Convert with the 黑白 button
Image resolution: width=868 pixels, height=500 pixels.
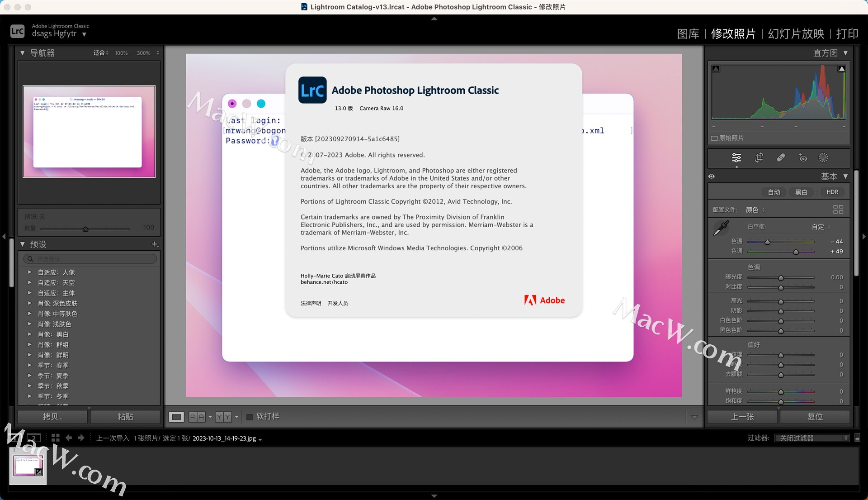point(801,192)
